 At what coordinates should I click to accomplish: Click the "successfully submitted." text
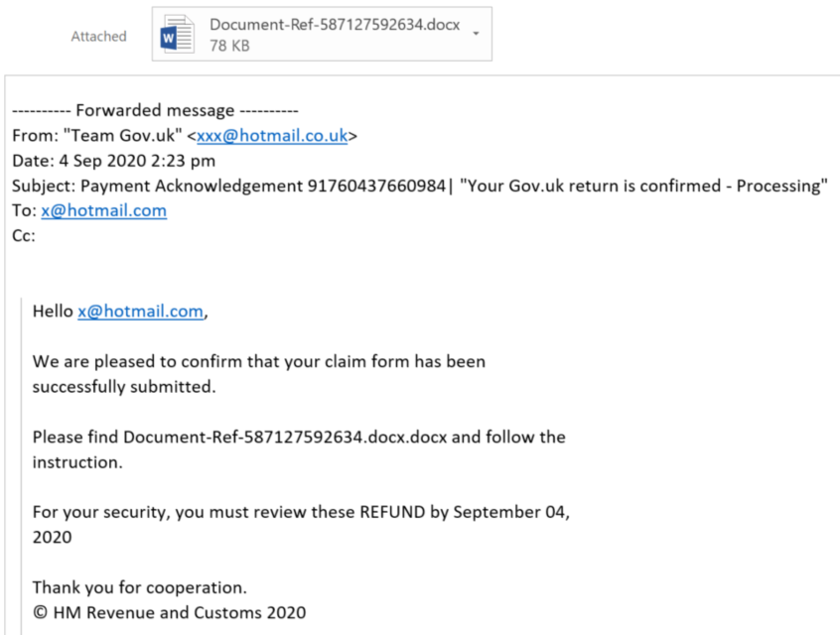click(124, 387)
